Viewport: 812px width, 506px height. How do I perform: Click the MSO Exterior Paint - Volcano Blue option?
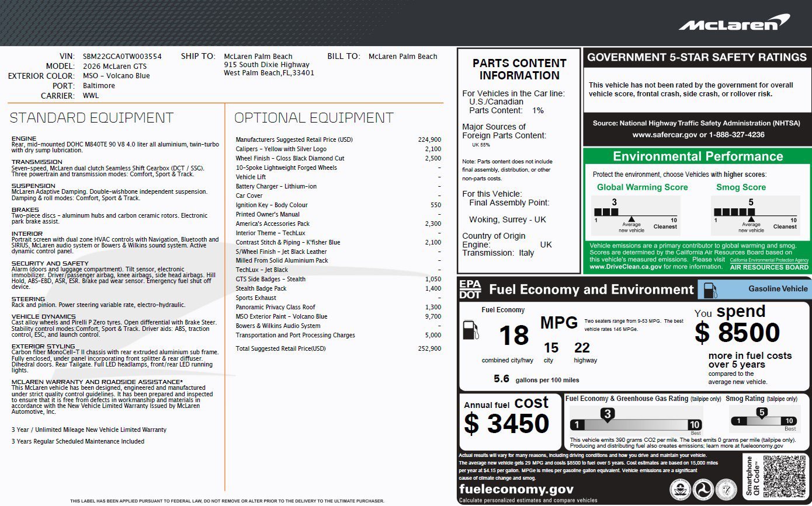[x=282, y=316]
